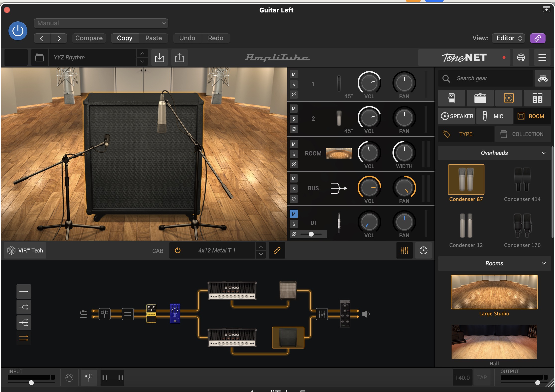Click the tuner icon in bottom bar

89,378
